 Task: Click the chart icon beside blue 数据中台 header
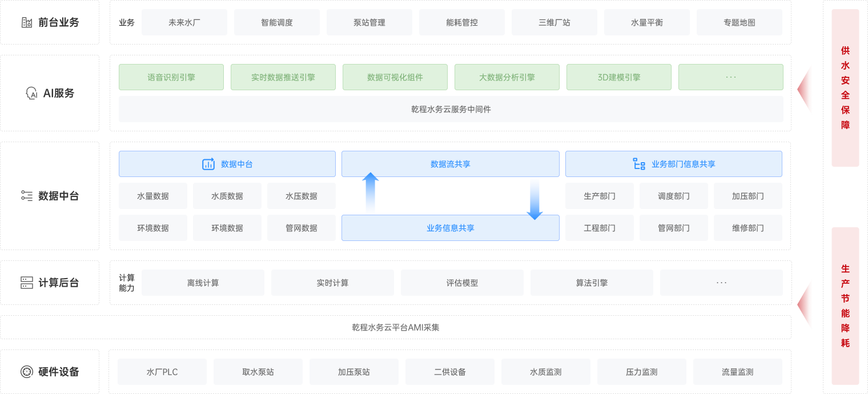point(208,164)
